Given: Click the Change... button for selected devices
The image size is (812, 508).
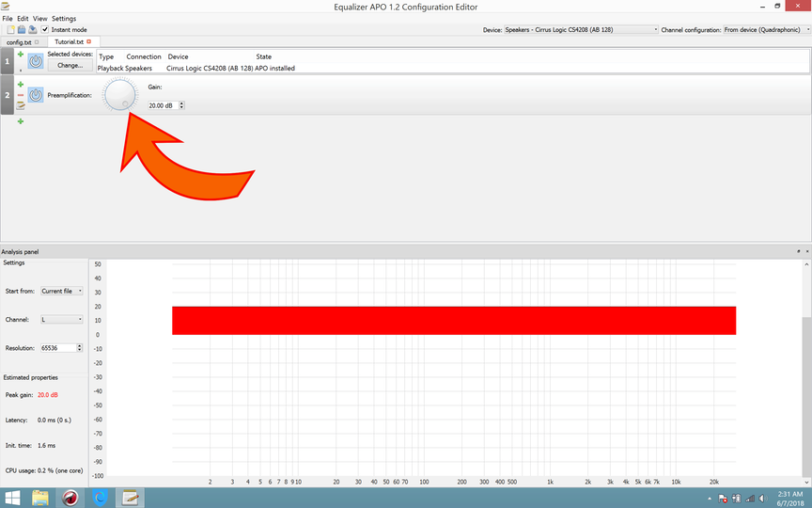Looking at the screenshot, I should [70, 66].
